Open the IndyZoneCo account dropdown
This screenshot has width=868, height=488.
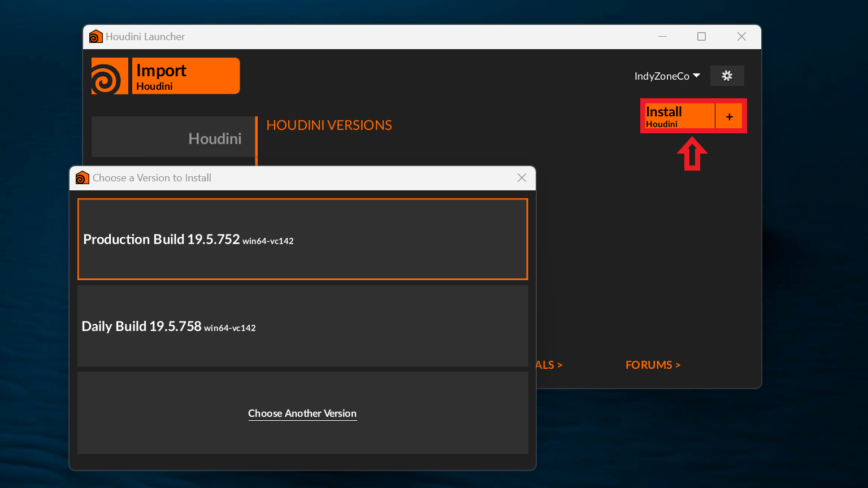[667, 76]
